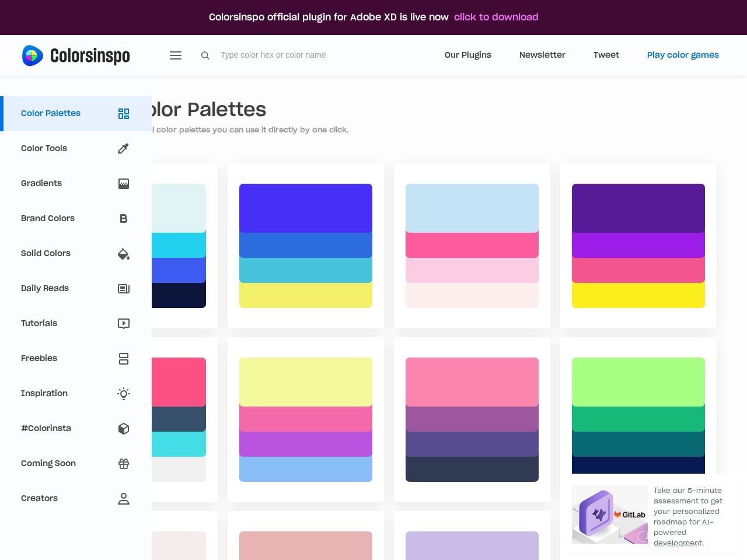The height and width of the screenshot is (560, 747).
Task: Copy the dark slate swatch below purple-blue
Action: pyautogui.click(x=472, y=469)
